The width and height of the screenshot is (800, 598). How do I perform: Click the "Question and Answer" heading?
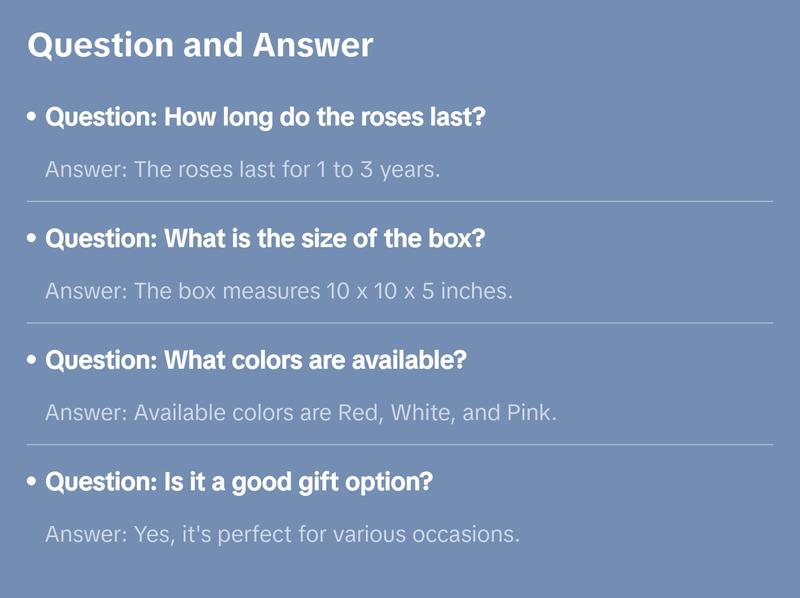(x=200, y=46)
